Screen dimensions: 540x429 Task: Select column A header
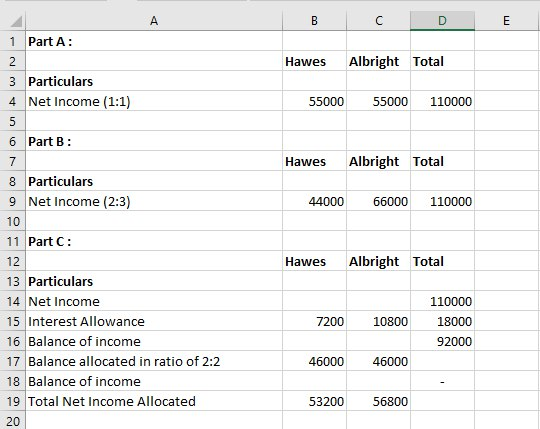[154, 21]
